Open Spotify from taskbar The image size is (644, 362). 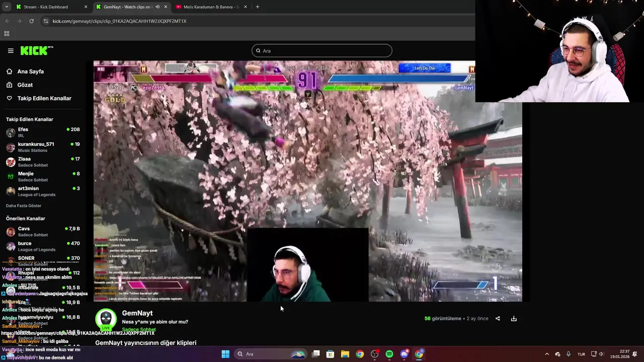point(389,354)
